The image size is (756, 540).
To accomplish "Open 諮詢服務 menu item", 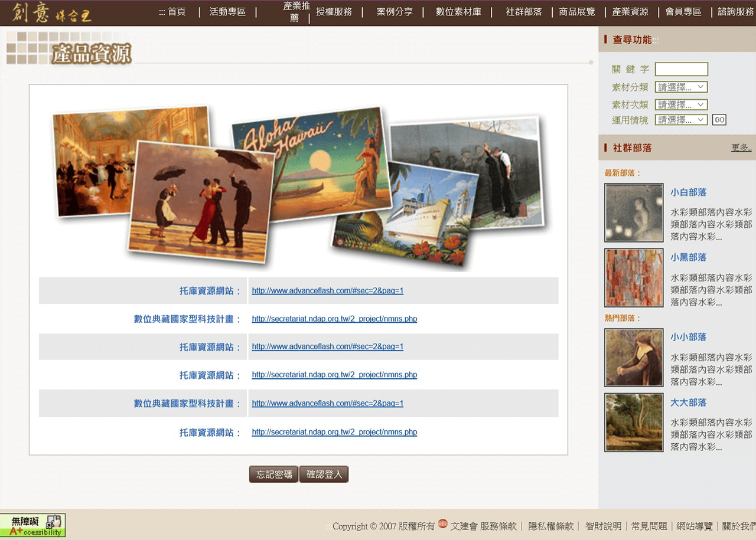I will pos(736,12).
